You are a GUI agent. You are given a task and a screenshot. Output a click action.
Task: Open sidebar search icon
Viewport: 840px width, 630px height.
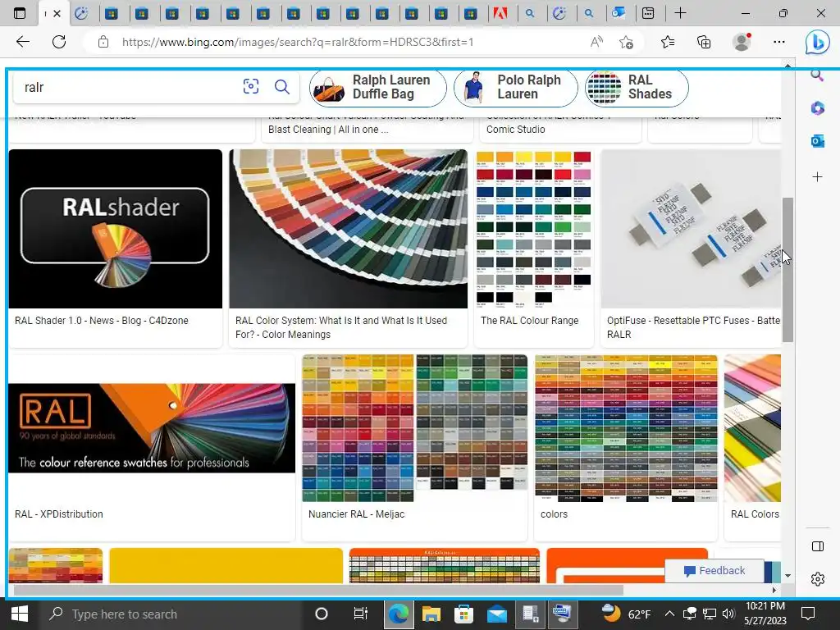(818, 75)
